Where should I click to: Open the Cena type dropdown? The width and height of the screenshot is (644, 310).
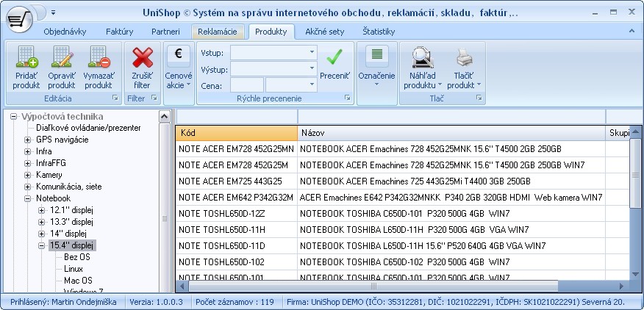312,85
